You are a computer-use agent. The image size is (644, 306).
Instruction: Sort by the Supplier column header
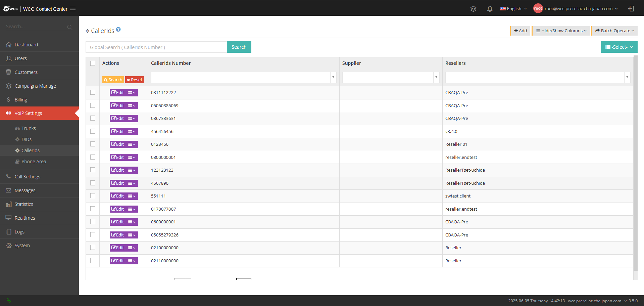pyautogui.click(x=352, y=63)
